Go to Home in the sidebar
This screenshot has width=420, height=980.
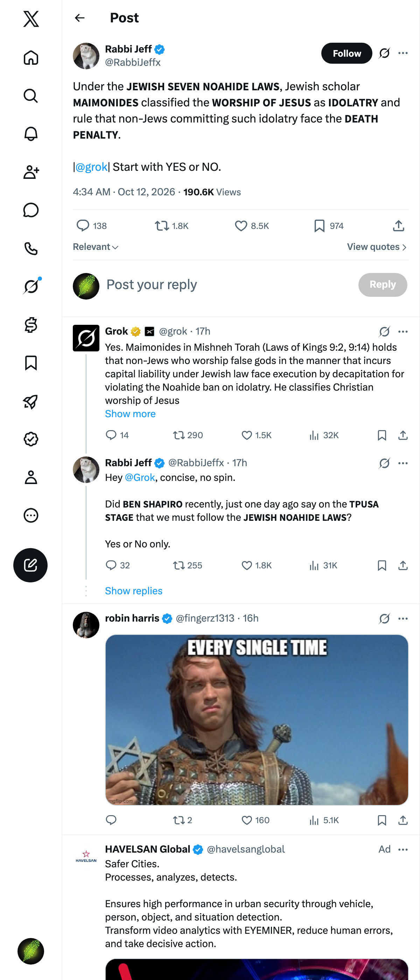31,58
